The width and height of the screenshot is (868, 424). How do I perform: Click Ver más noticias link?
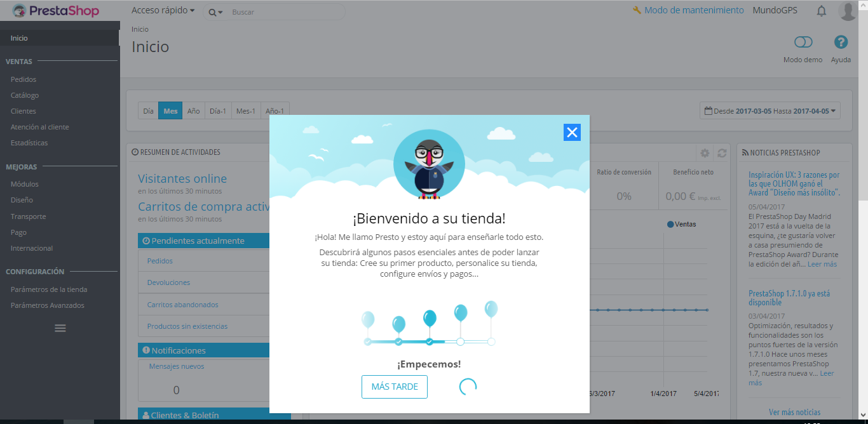click(x=794, y=412)
